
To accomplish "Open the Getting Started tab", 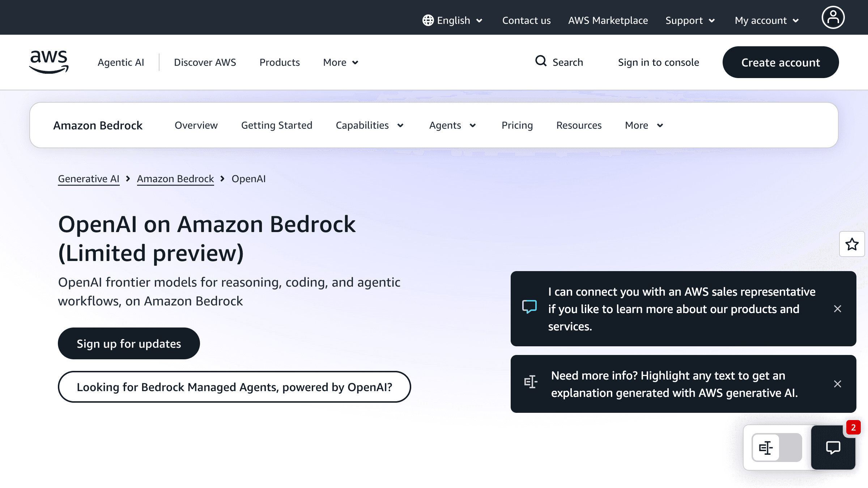I will tap(277, 125).
